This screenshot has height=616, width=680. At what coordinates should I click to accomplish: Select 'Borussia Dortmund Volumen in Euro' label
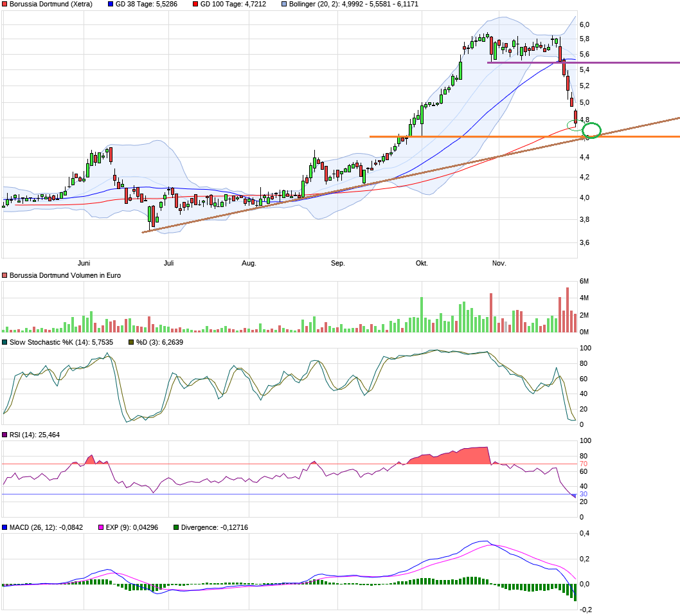click(x=65, y=275)
